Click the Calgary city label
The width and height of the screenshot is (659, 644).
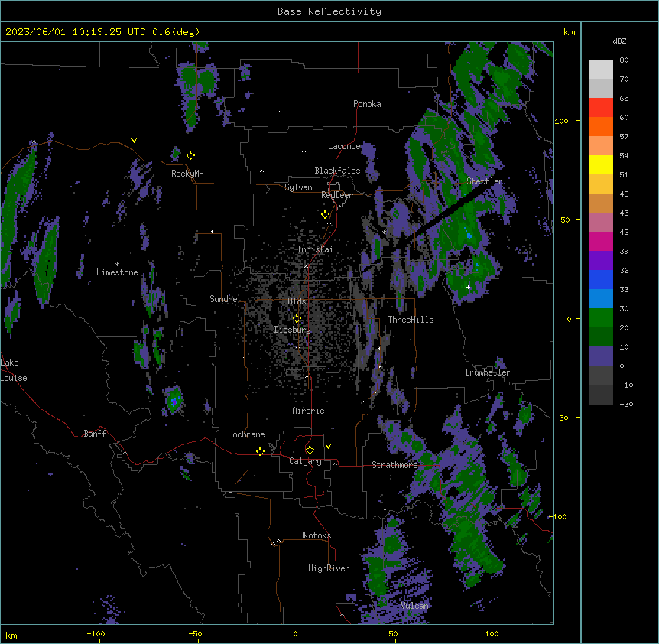(305, 461)
